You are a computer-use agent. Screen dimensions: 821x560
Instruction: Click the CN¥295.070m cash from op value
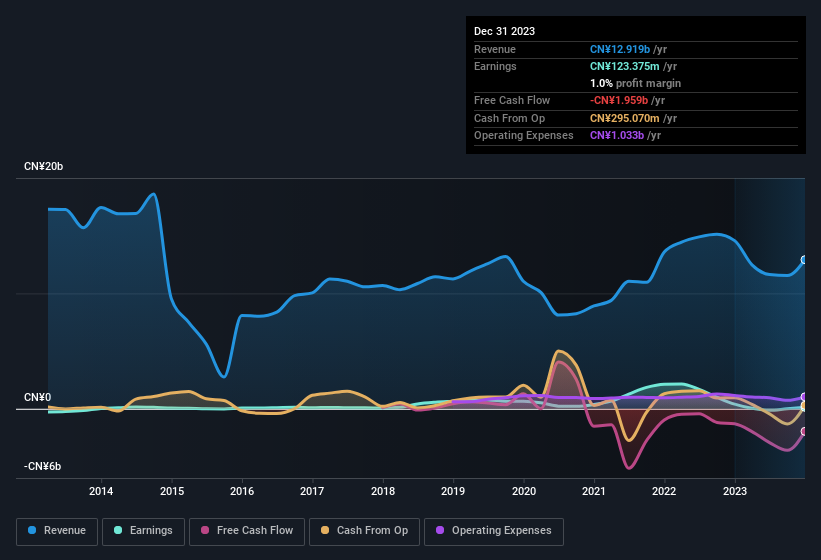[x=625, y=118]
